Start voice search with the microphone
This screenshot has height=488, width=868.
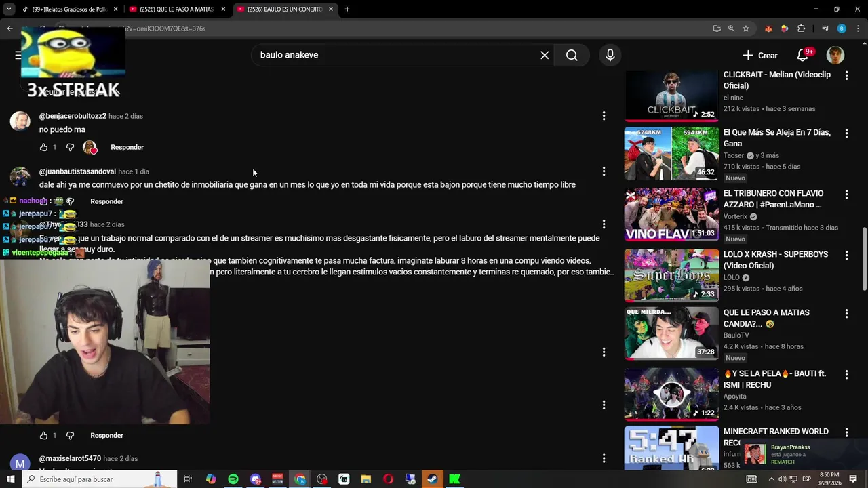(x=610, y=55)
